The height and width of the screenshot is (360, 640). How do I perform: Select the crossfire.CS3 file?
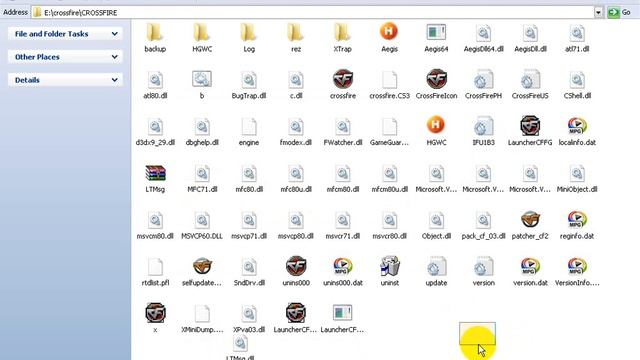pos(389,80)
